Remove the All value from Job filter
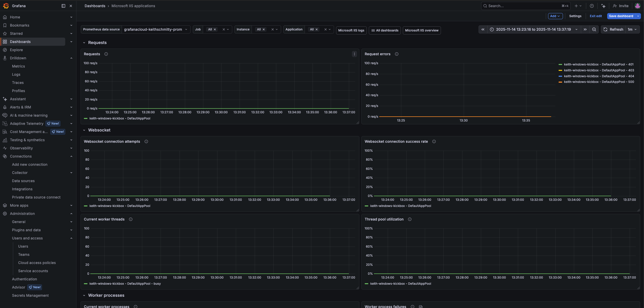Image resolution: width=644 pixels, height=308 pixels. [x=215, y=29]
